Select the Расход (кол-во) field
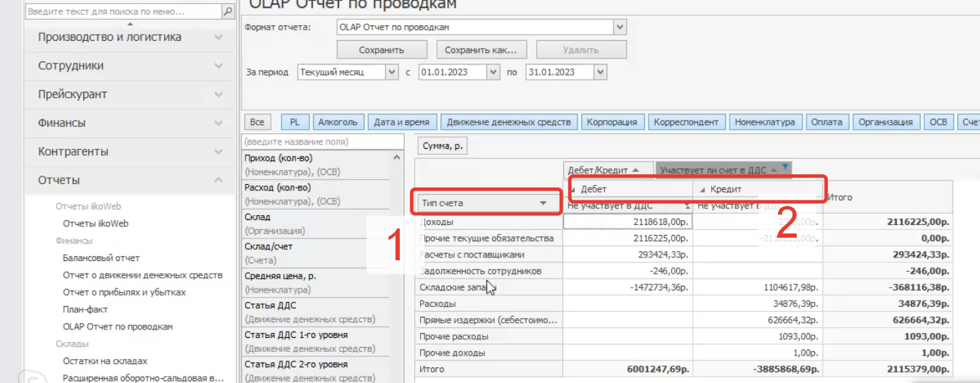The height and width of the screenshot is (383, 980). click(315, 195)
